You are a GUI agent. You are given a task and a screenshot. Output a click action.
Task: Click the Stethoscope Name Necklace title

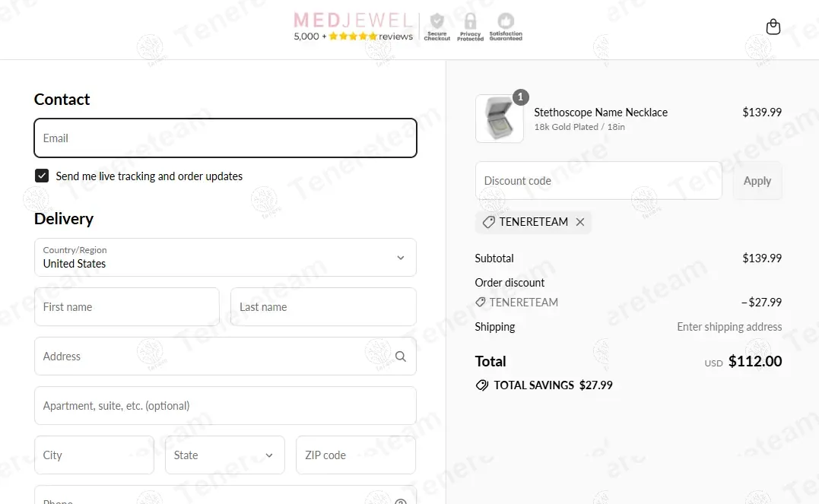(601, 113)
